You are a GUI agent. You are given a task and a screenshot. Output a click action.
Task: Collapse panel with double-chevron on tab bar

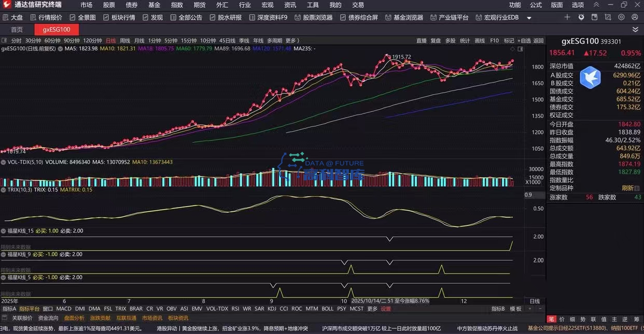click(x=635, y=30)
